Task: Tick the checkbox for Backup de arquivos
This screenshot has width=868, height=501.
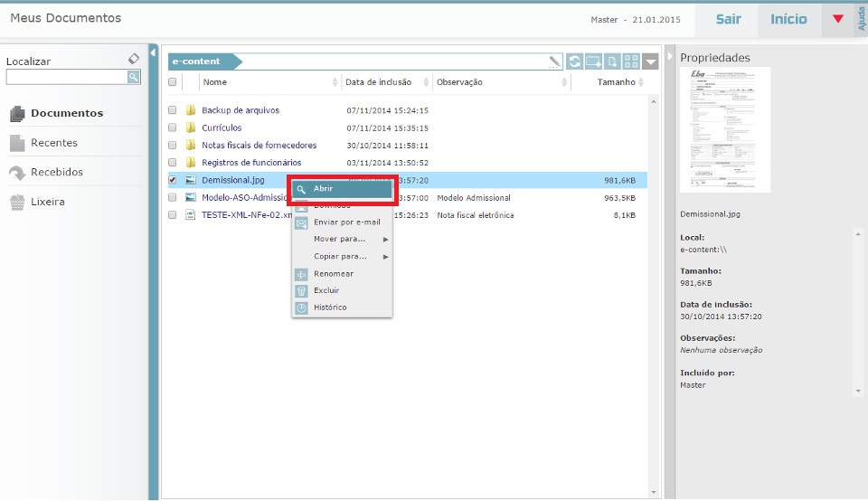Action: [x=173, y=110]
